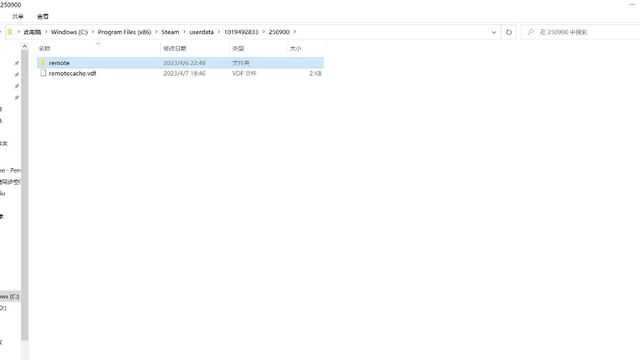The height and width of the screenshot is (360, 640).
Task: Select the remote folder name
Action: [59, 63]
